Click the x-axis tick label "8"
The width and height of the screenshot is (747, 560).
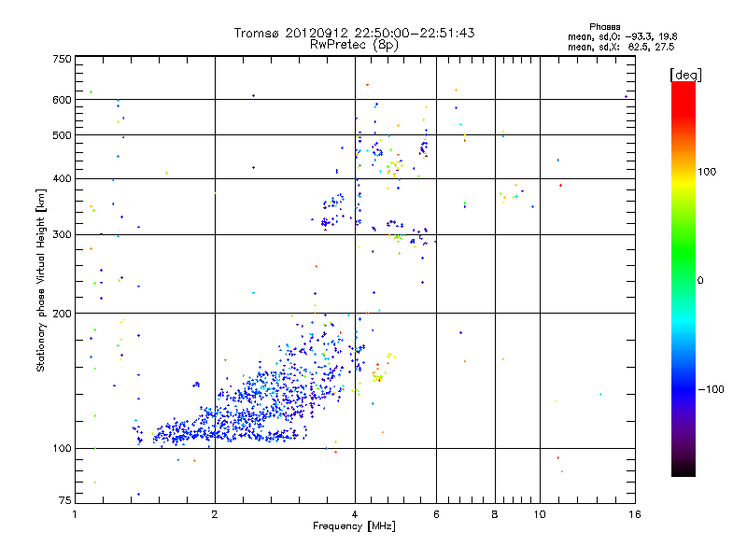[x=495, y=514]
